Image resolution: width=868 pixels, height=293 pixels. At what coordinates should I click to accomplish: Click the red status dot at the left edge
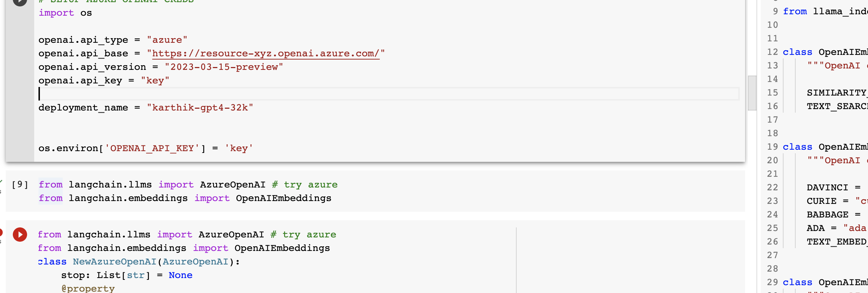[1, 232]
